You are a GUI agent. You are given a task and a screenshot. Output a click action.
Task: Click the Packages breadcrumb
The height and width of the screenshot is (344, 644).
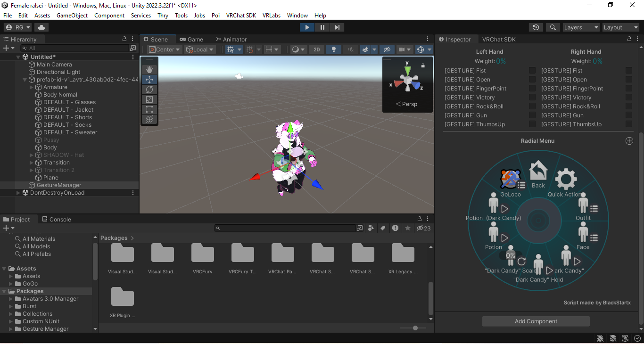click(x=114, y=238)
